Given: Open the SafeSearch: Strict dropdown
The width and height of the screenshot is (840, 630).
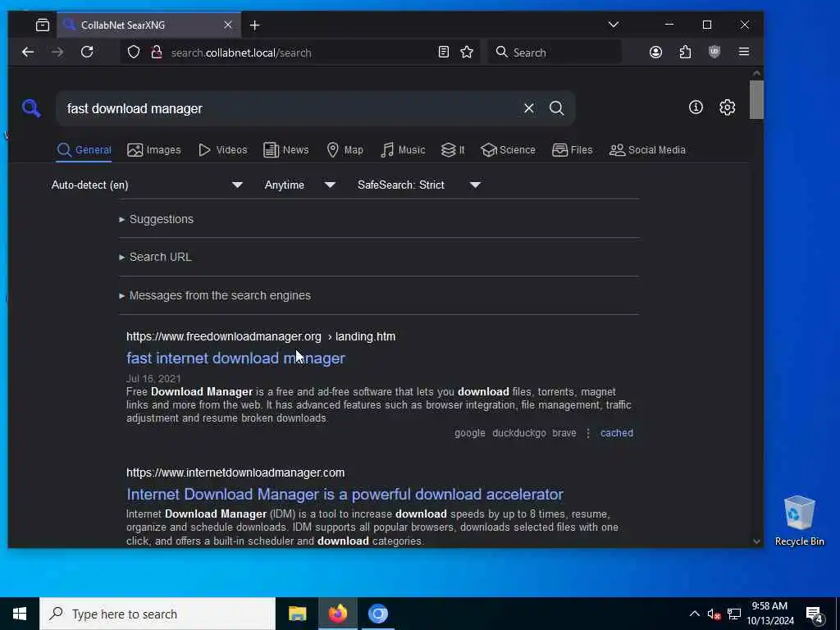Looking at the screenshot, I should pyautogui.click(x=418, y=185).
